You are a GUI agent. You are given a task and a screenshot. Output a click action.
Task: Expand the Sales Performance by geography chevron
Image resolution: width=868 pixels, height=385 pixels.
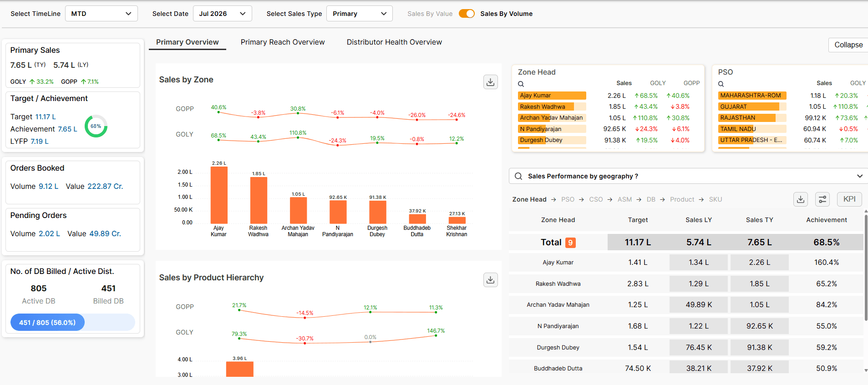coord(860,176)
